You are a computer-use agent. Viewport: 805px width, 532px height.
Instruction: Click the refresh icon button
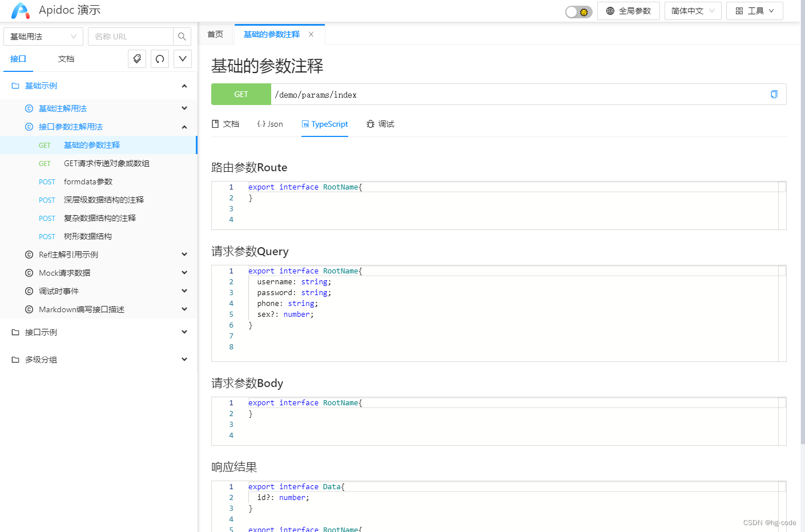point(160,59)
